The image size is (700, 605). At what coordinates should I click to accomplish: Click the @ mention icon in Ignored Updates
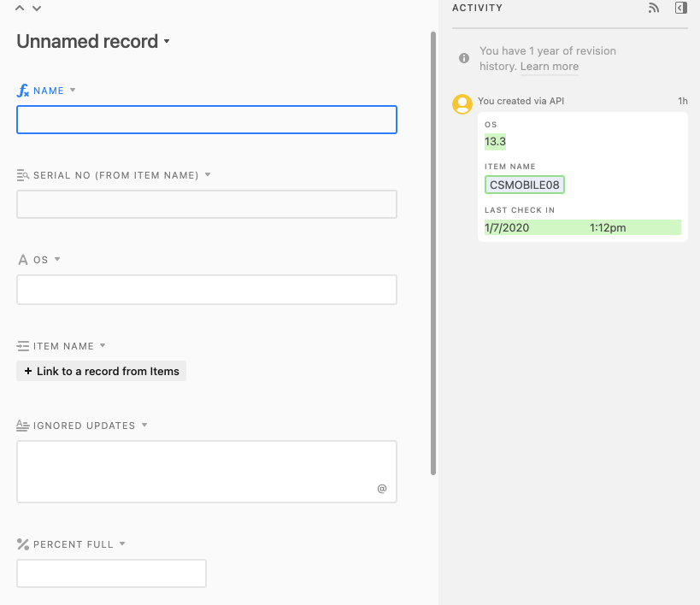[x=382, y=489]
